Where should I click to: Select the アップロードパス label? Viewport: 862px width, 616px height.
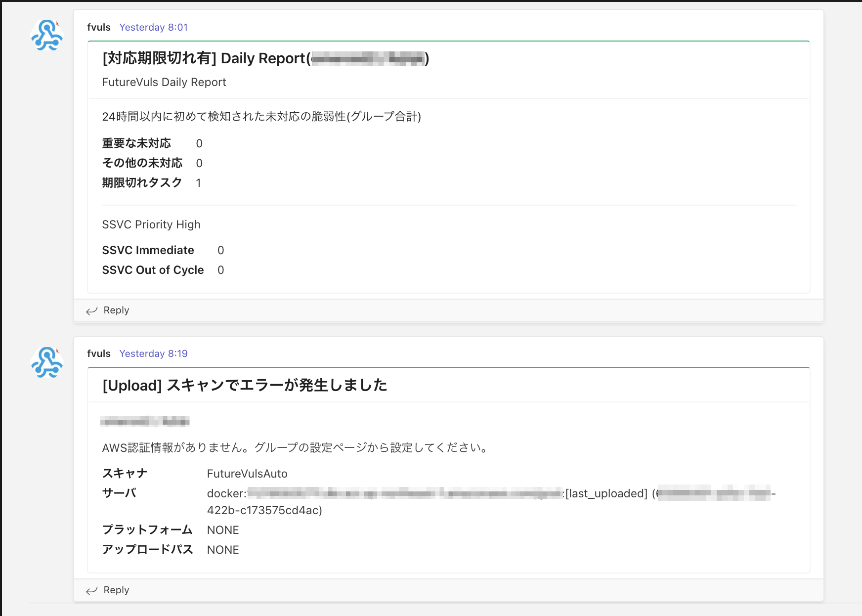147,550
